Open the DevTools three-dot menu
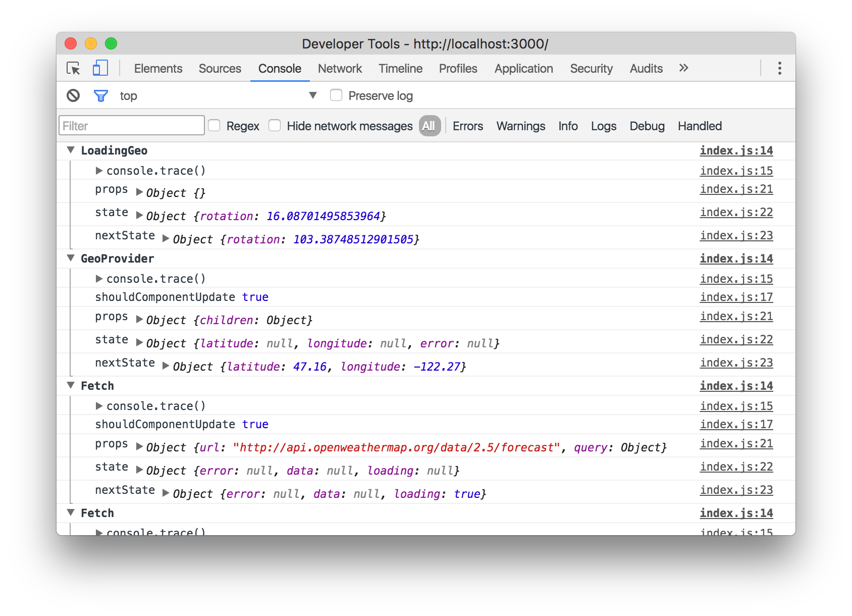 [x=780, y=68]
